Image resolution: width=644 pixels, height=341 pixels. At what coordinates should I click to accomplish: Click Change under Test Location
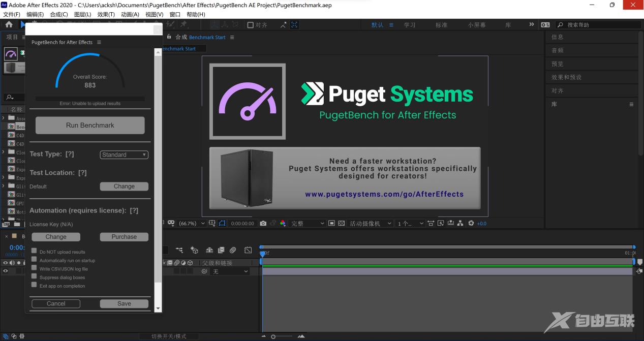click(124, 187)
